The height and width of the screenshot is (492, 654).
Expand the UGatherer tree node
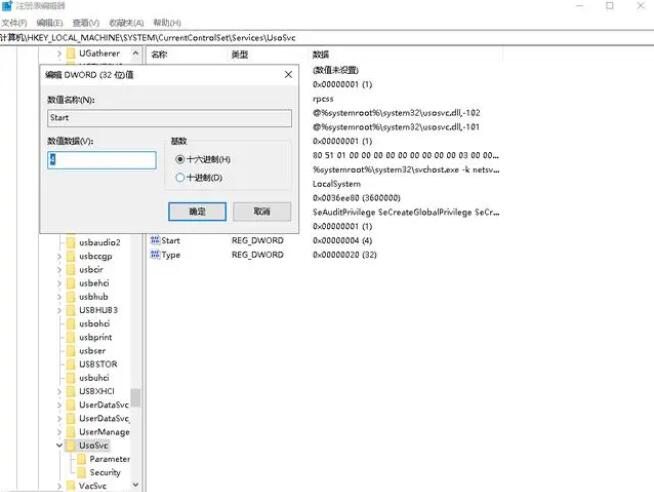[59, 53]
